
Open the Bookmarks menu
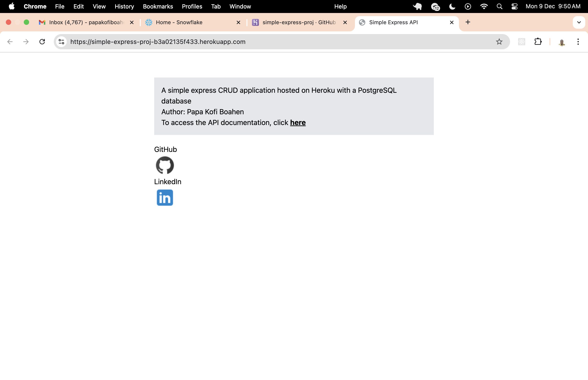(x=158, y=6)
